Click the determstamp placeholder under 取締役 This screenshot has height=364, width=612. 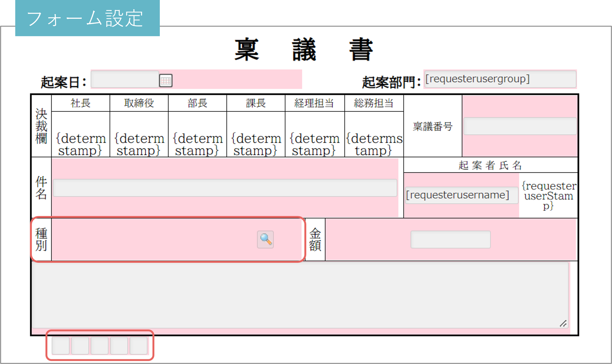pos(139,144)
